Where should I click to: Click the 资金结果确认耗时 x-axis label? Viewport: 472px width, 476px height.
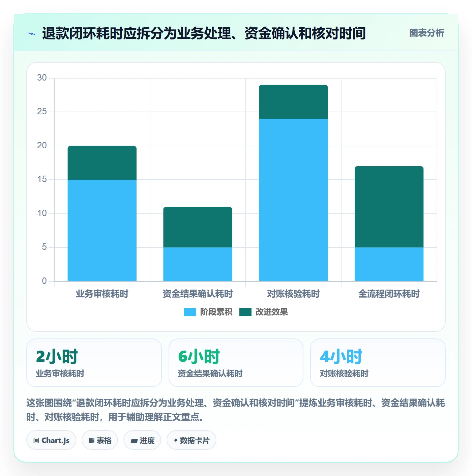pos(198,294)
